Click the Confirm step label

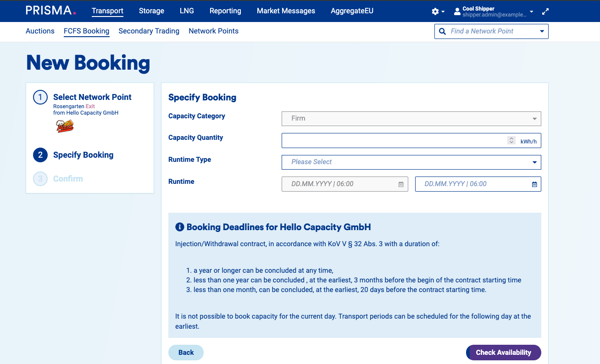68,179
